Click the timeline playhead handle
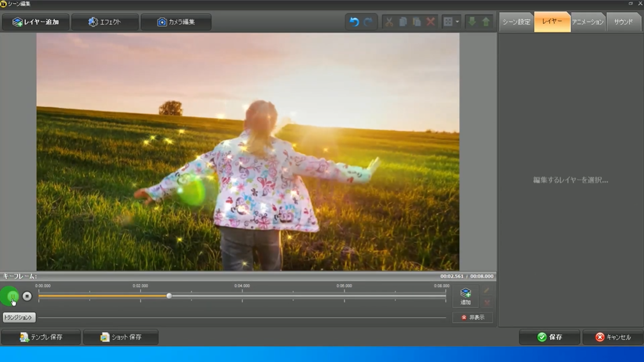 click(x=169, y=296)
